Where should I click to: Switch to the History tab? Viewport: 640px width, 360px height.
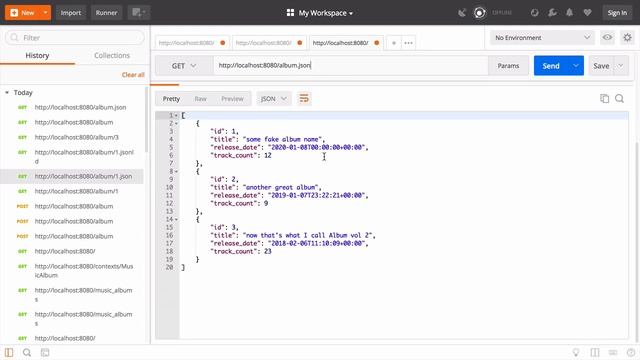point(37,56)
